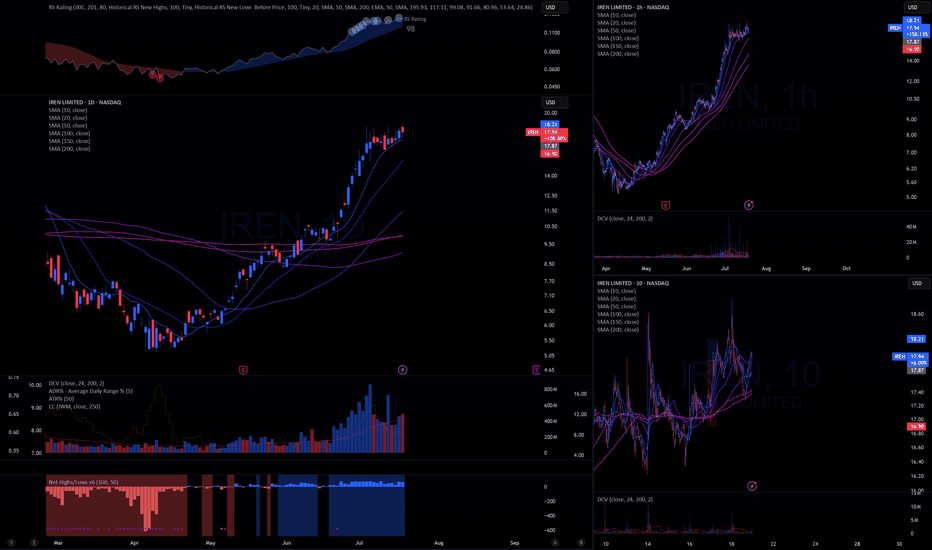Click the Z button beside the Y button
The image size is (932, 550).
34,543
